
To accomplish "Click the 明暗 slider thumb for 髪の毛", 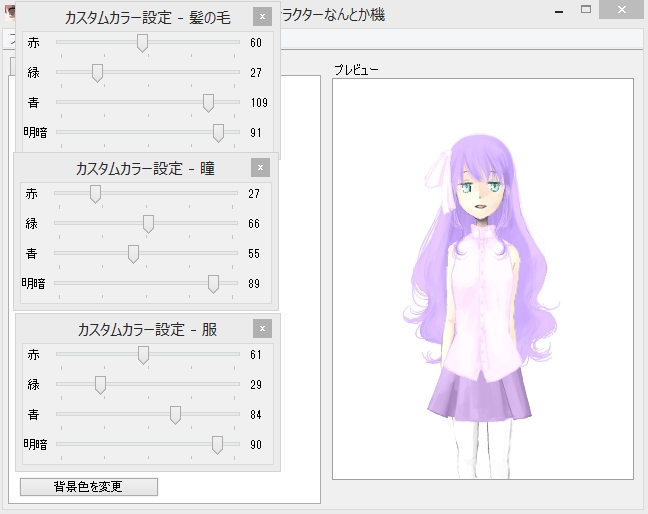I will tap(219, 132).
